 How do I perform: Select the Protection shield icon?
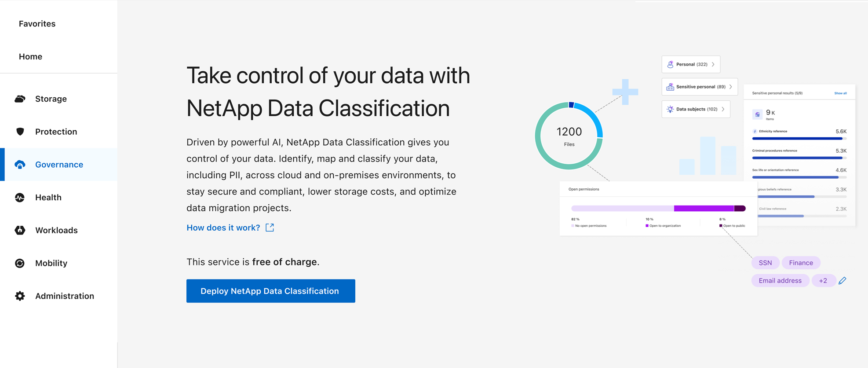coord(20,131)
